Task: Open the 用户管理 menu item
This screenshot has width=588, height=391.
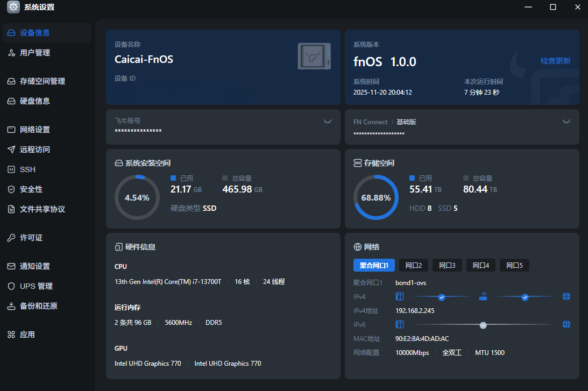Action: coord(35,53)
